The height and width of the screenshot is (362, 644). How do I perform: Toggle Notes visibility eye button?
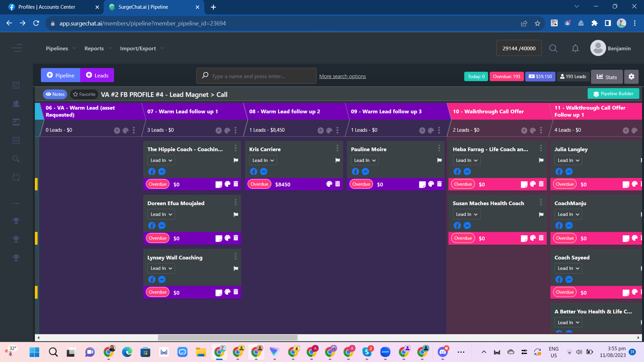55,95
